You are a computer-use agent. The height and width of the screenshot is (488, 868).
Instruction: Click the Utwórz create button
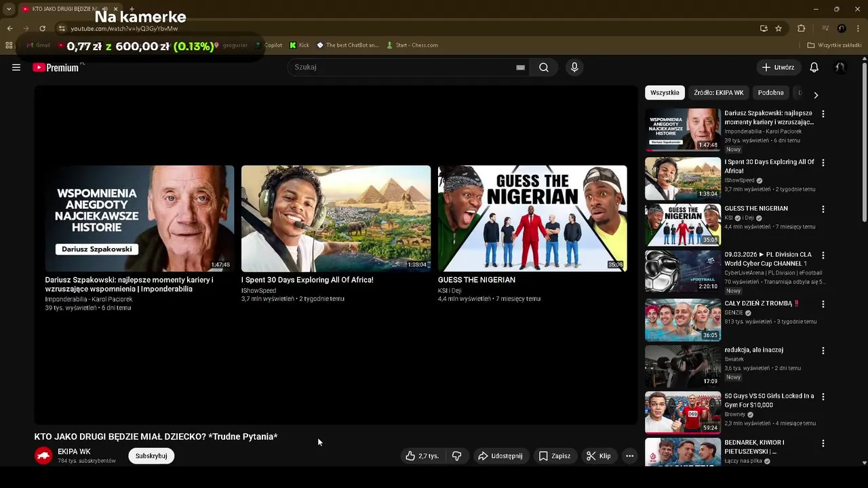[x=778, y=67]
